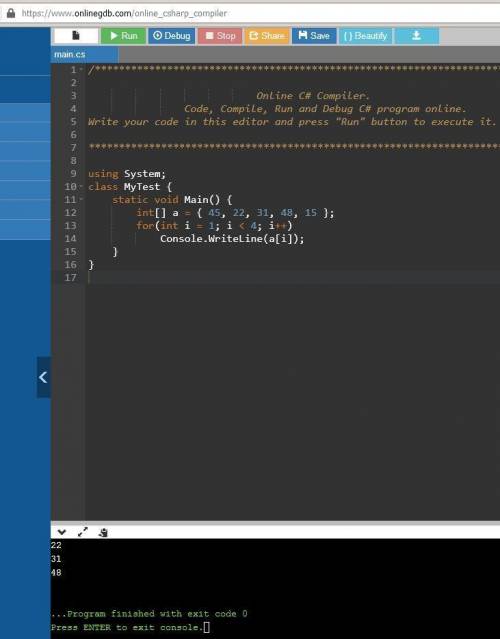The height and width of the screenshot is (639, 500).
Task: Download the source file
Action: (416, 35)
